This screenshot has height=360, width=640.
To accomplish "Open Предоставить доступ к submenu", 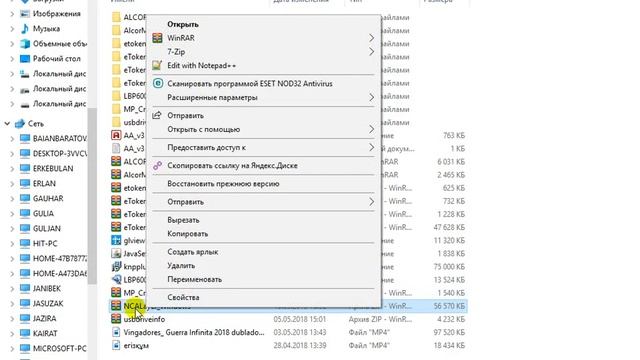I will [263, 147].
